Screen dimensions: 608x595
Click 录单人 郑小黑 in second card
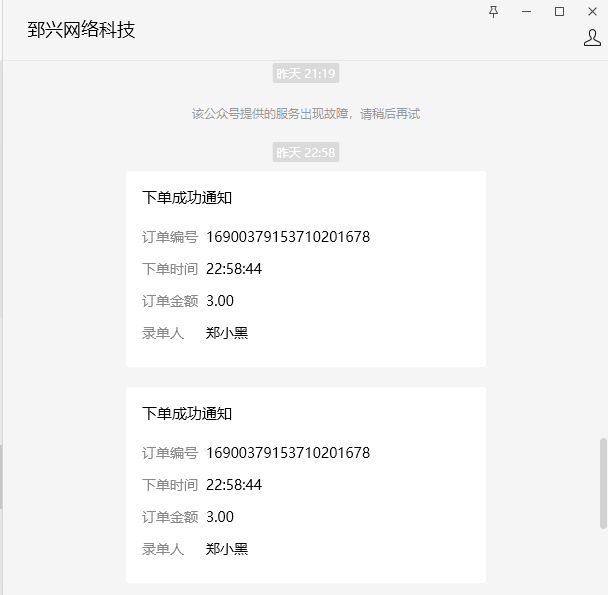pos(227,549)
